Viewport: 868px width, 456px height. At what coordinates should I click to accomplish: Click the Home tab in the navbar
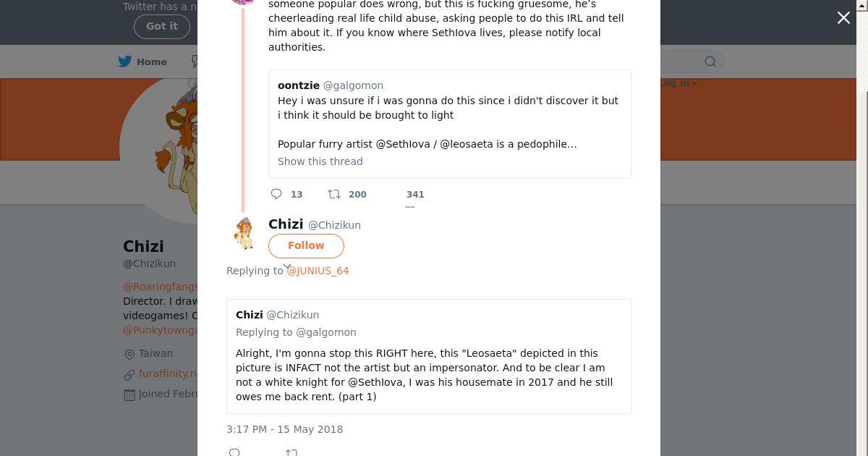(x=152, y=62)
